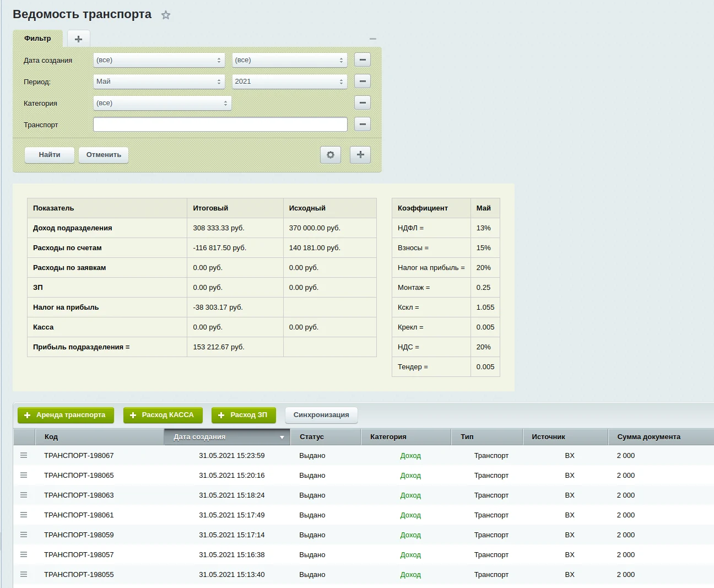Remove the Категория filter row
Viewport: 714px width, 588px height.
tap(363, 103)
